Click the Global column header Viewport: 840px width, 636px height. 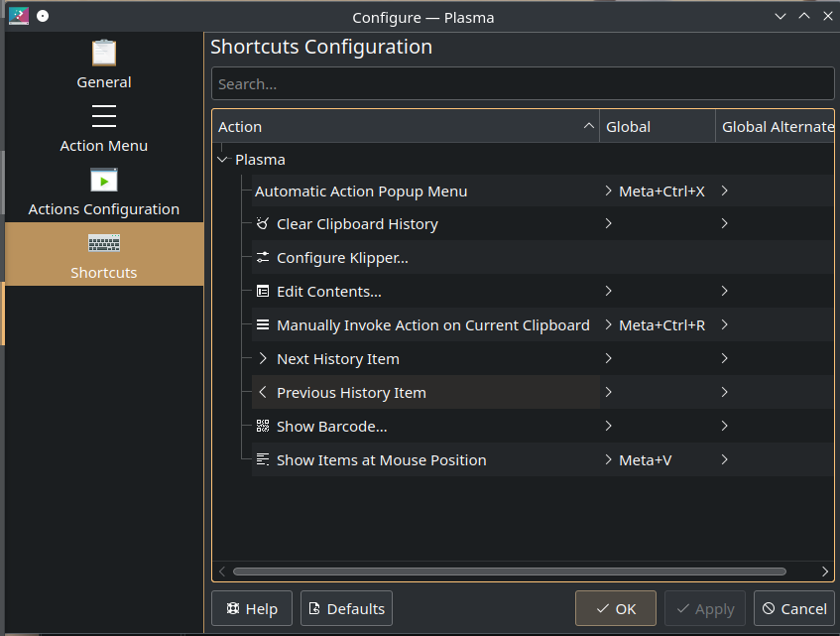(657, 127)
